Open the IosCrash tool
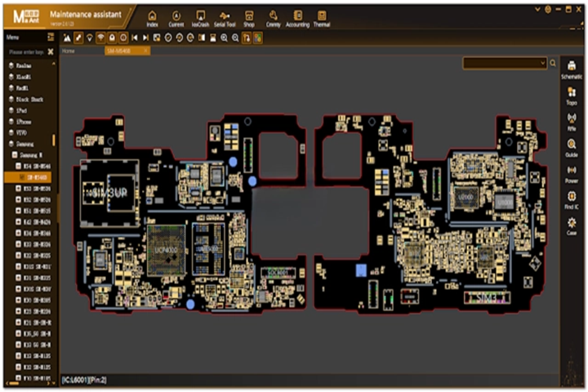Image resolution: width=588 pixels, height=392 pixels. tap(200, 19)
